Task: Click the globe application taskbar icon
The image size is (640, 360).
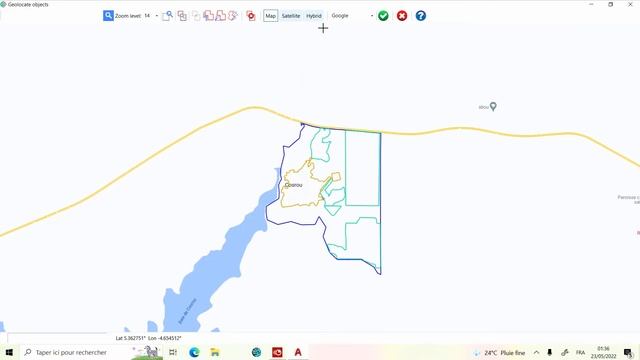Action: point(256,352)
